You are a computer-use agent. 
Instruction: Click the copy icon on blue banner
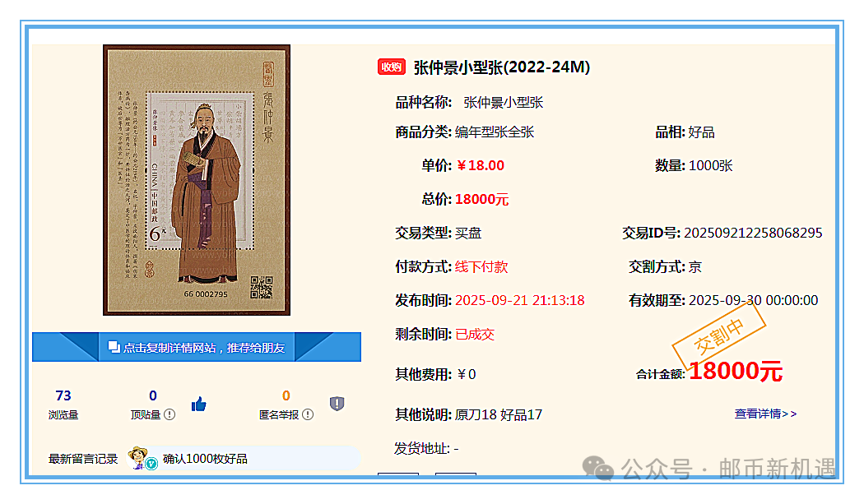pos(114,347)
